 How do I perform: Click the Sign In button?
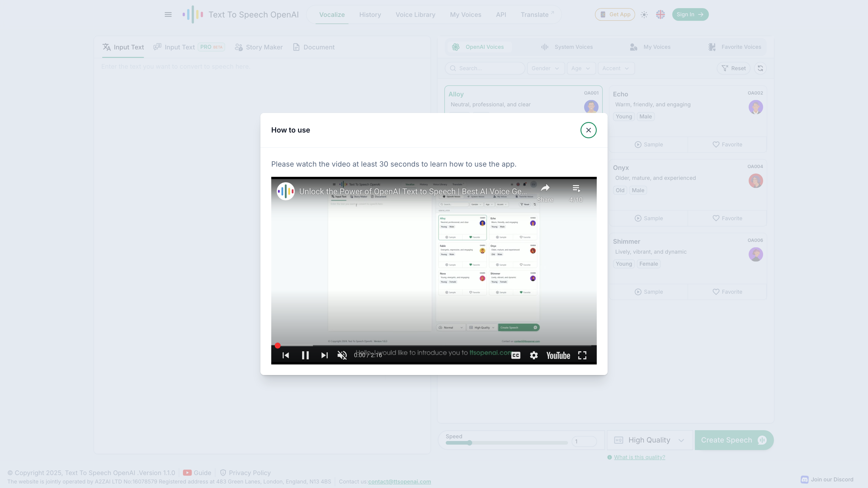(x=690, y=14)
